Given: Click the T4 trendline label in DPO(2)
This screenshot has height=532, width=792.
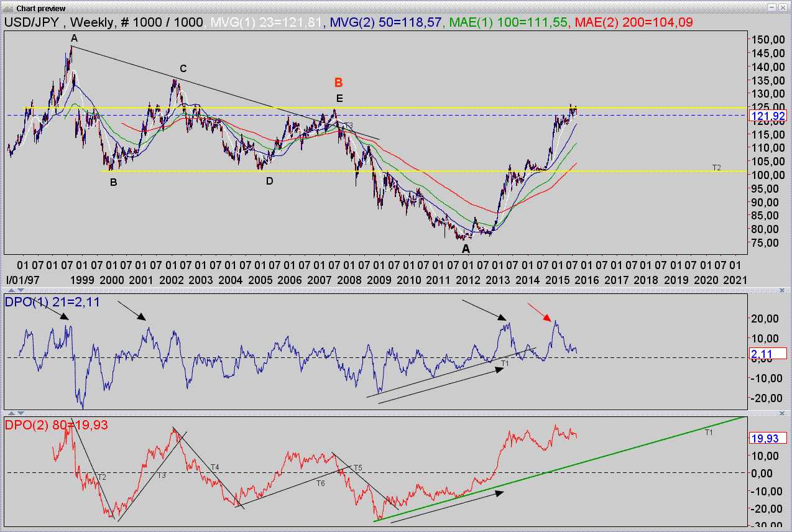Looking at the screenshot, I should click(214, 467).
